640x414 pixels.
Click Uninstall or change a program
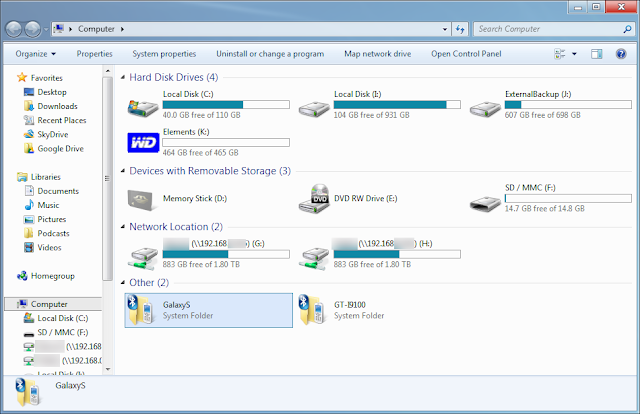[270, 53]
